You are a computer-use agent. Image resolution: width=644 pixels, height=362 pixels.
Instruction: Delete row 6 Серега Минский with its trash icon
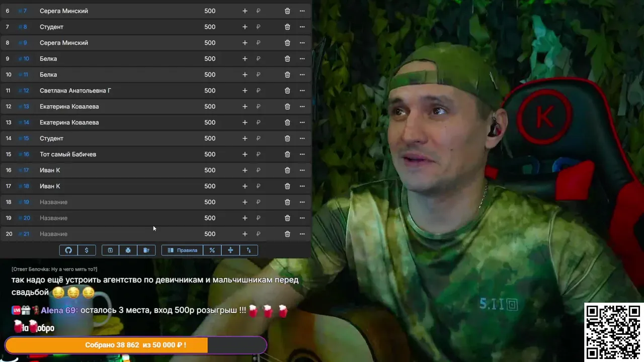click(287, 11)
